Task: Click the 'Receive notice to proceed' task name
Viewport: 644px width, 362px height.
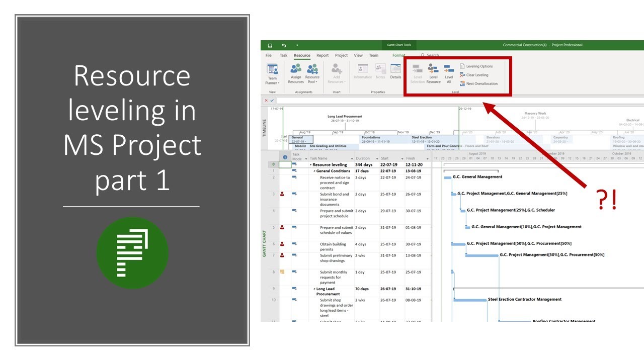Action: click(335, 183)
